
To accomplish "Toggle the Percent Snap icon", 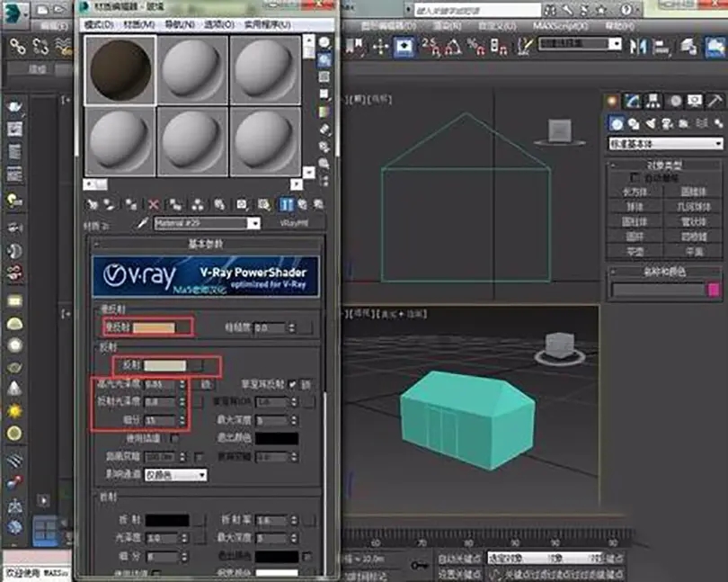I will tap(476, 47).
